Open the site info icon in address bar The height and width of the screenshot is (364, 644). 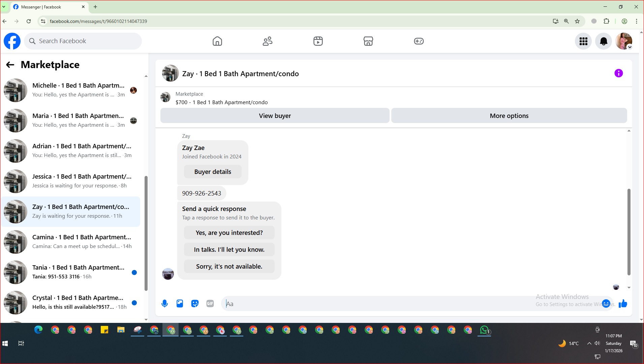click(x=43, y=21)
